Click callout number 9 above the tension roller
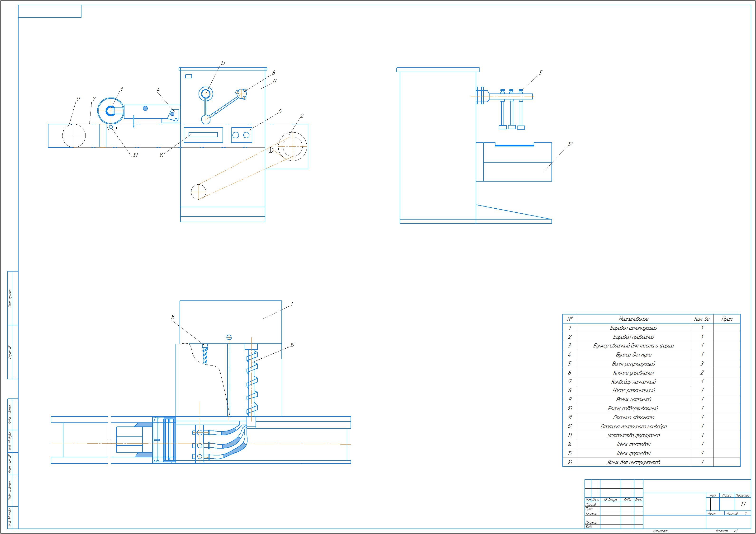756x534 pixels. click(x=78, y=99)
